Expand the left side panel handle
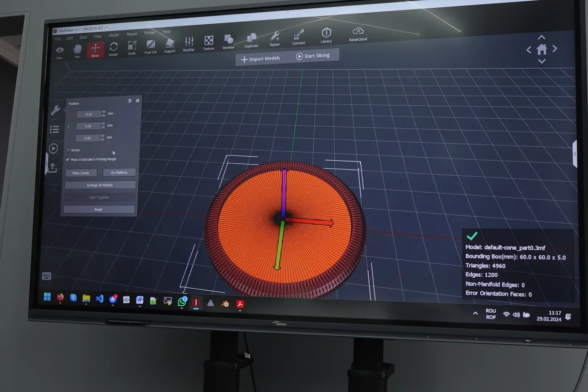The image size is (588, 392). click(46, 163)
